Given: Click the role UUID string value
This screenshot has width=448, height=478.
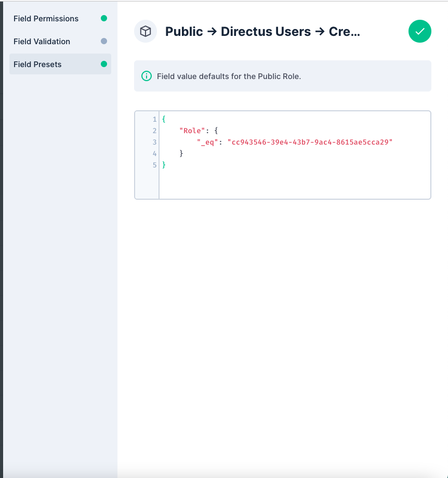Looking at the screenshot, I should pos(310,143).
